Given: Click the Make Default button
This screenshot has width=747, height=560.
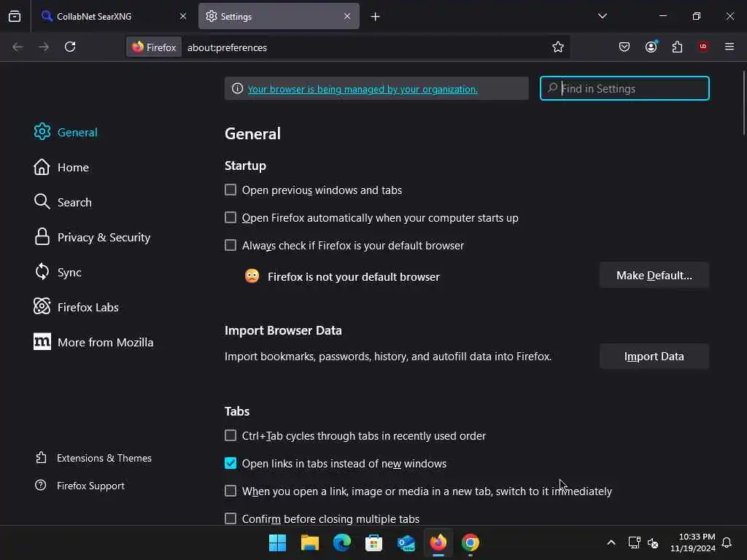Looking at the screenshot, I should (x=654, y=275).
